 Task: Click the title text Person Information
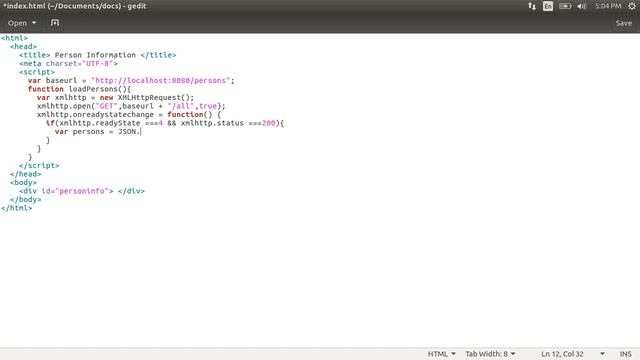pyautogui.click(x=95, y=55)
